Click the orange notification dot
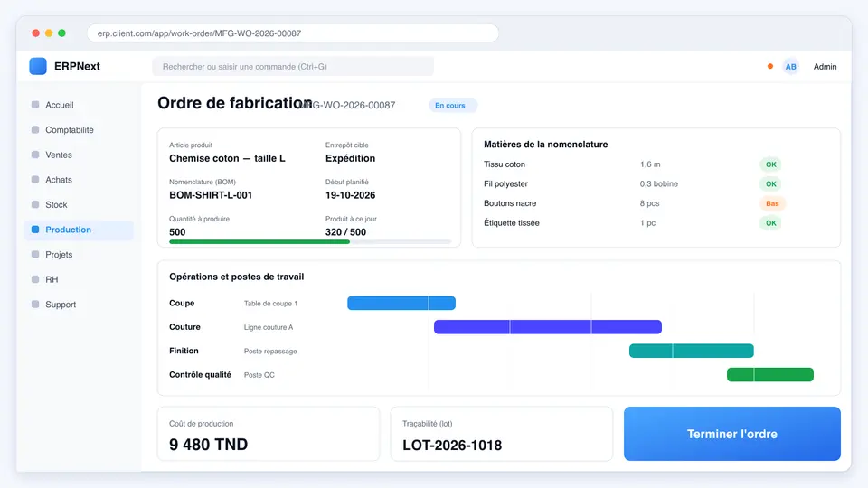The width and height of the screenshot is (868, 488). [770, 66]
